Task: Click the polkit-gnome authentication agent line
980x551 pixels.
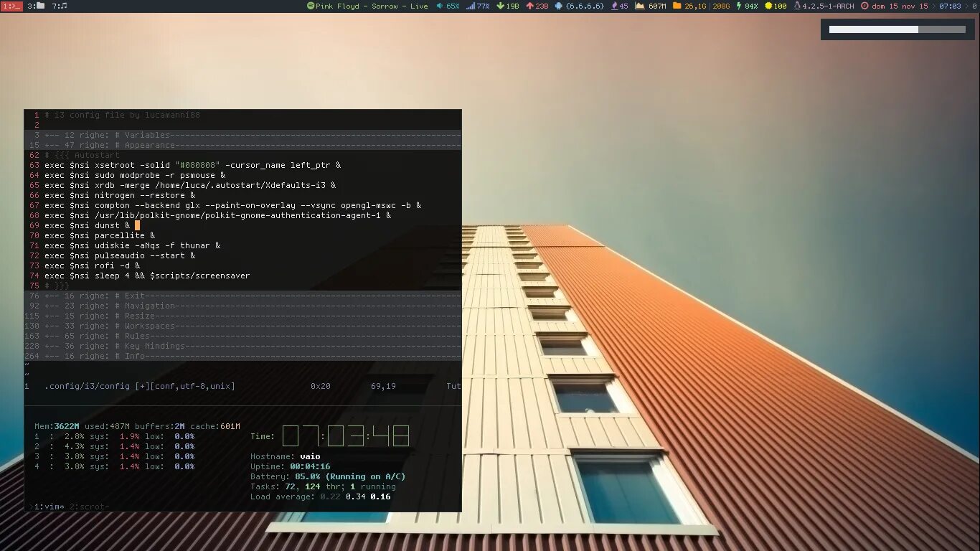Action: coord(218,215)
